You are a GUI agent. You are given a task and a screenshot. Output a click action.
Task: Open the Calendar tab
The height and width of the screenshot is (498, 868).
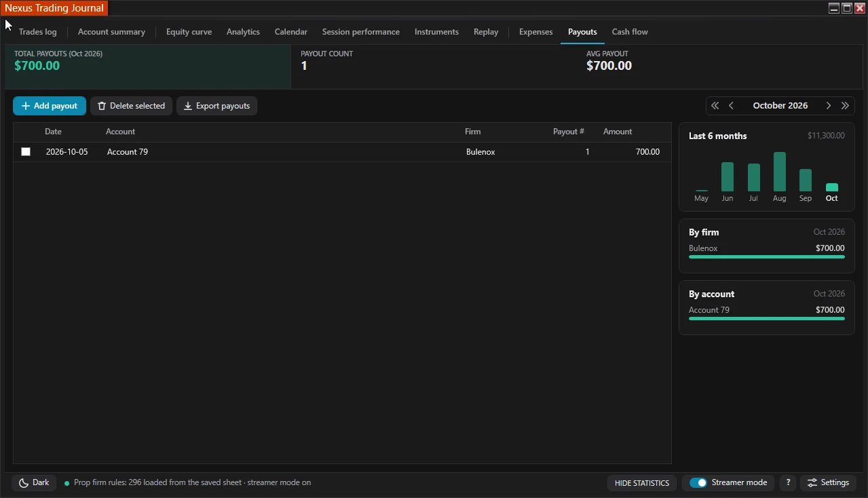coord(291,32)
